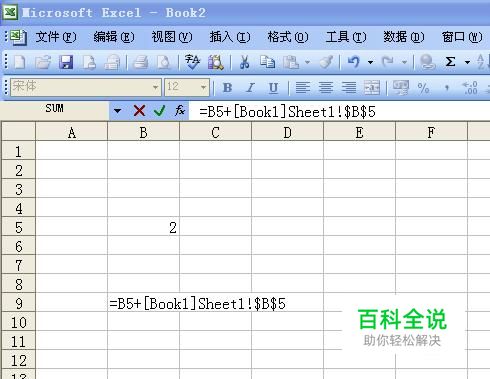Toggle Bold formatting
This screenshot has width=490, height=379.
point(227,88)
